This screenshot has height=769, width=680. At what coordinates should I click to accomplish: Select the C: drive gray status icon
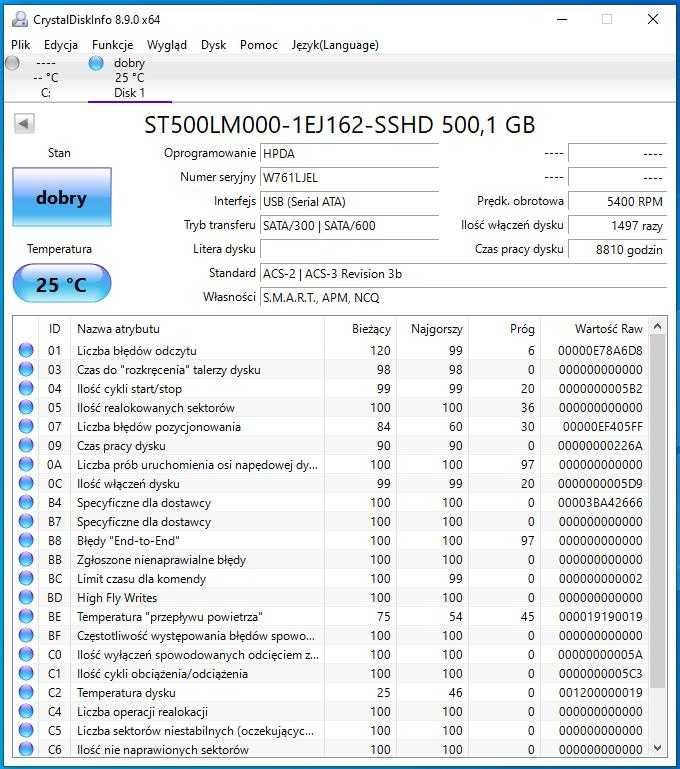[x=13, y=63]
